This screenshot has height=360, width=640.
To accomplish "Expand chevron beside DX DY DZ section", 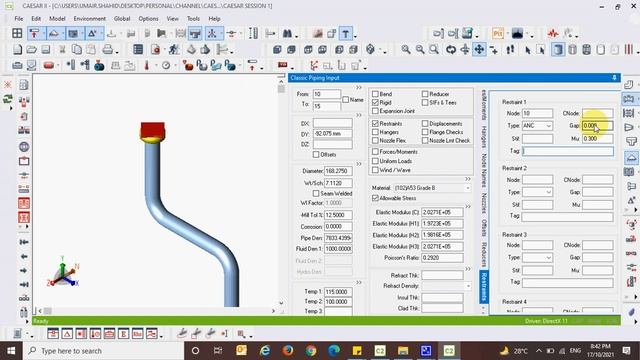I will 359,116.
